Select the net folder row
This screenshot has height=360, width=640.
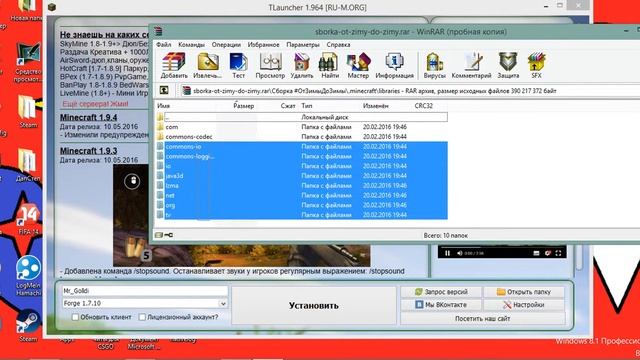[x=301, y=196]
